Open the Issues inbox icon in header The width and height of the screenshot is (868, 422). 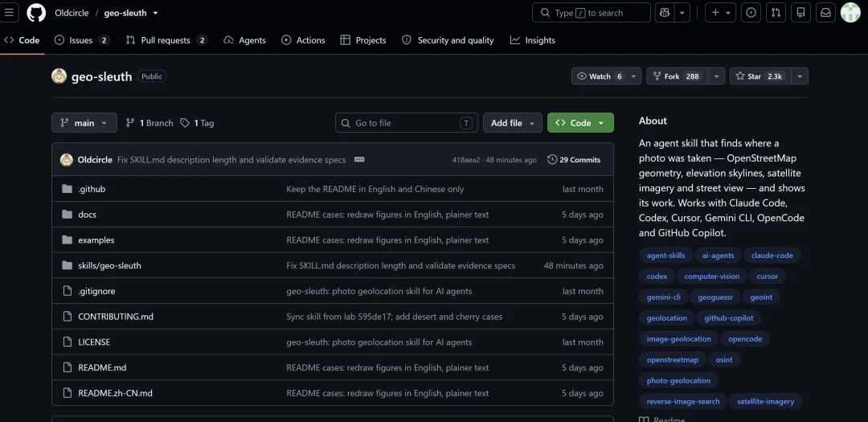click(x=751, y=12)
